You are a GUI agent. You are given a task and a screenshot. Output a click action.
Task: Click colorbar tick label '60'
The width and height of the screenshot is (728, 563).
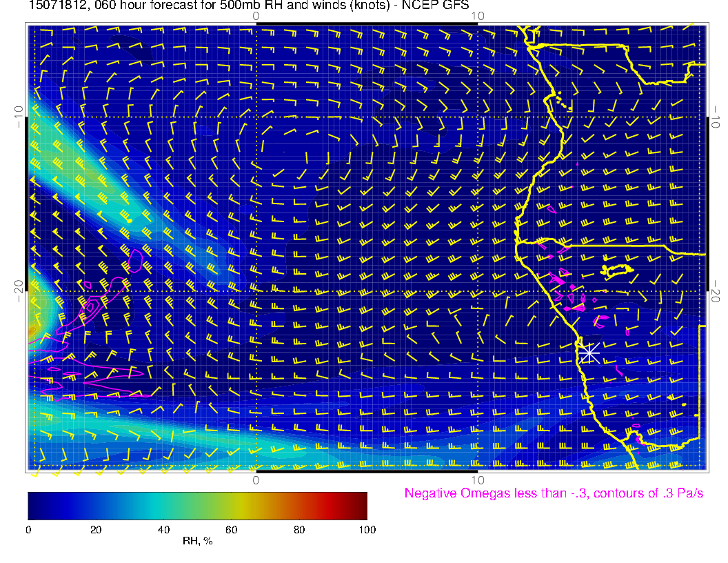point(231,530)
